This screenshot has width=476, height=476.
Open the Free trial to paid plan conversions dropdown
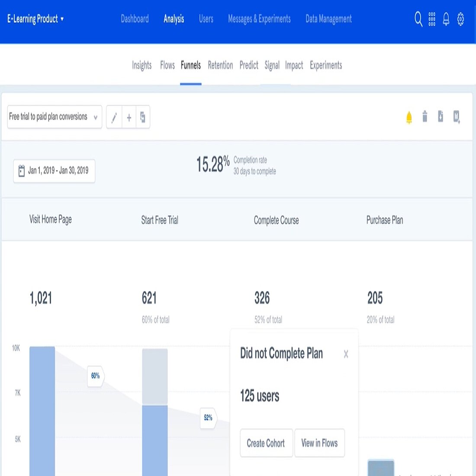55,117
